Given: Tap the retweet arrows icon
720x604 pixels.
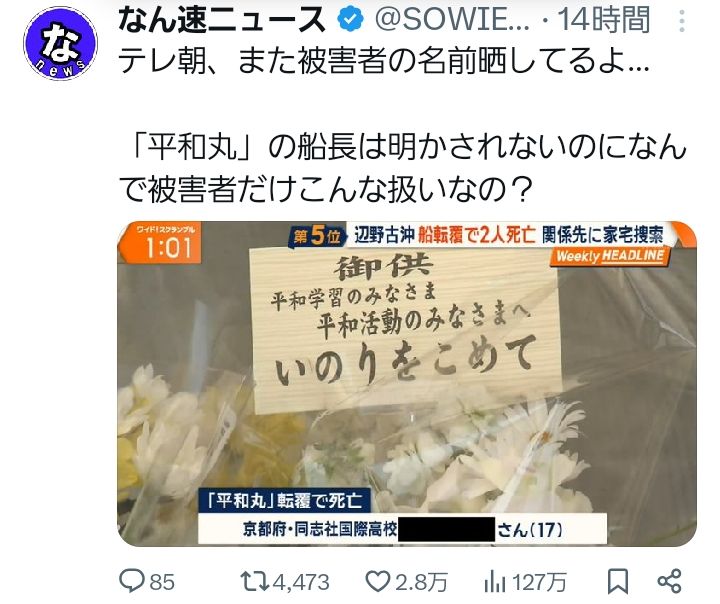Looking at the screenshot, I should pos(255,581).
